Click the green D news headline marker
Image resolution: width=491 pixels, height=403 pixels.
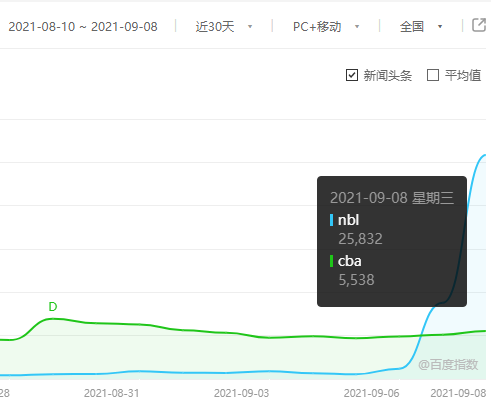(x=53, y=307)
